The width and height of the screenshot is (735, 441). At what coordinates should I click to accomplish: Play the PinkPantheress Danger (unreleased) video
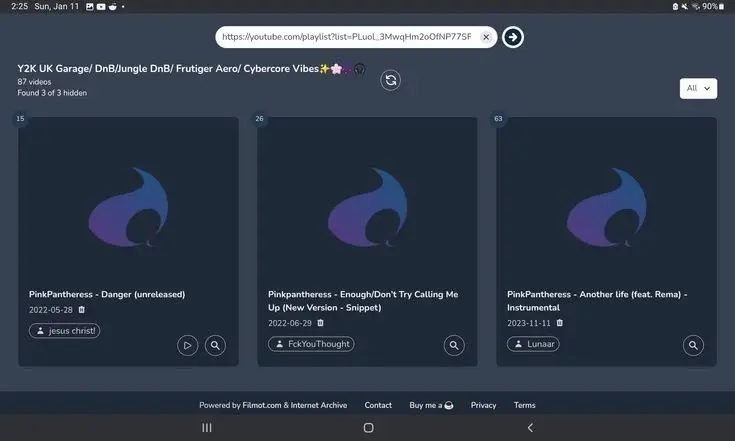pyautogui.click(x=188, y=345)
